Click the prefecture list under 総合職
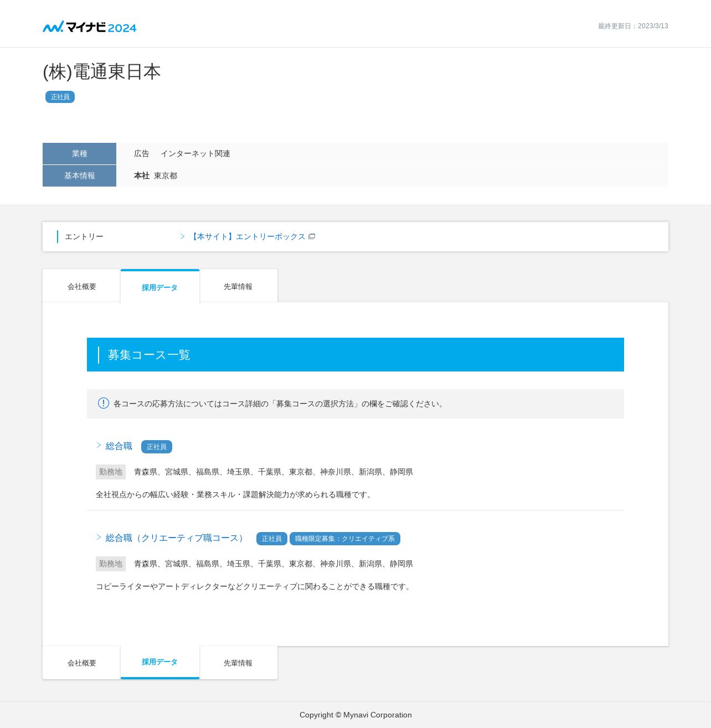 point(274,472)
